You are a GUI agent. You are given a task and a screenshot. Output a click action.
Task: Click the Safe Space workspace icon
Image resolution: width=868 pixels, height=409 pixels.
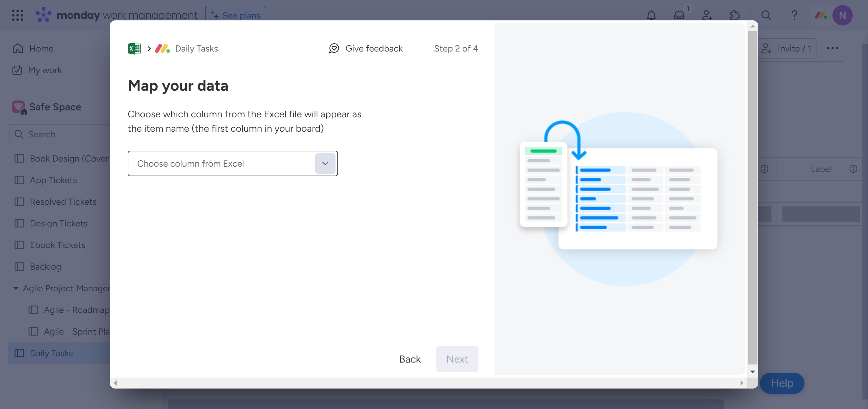pyautogui.click(x=19, y=107)
